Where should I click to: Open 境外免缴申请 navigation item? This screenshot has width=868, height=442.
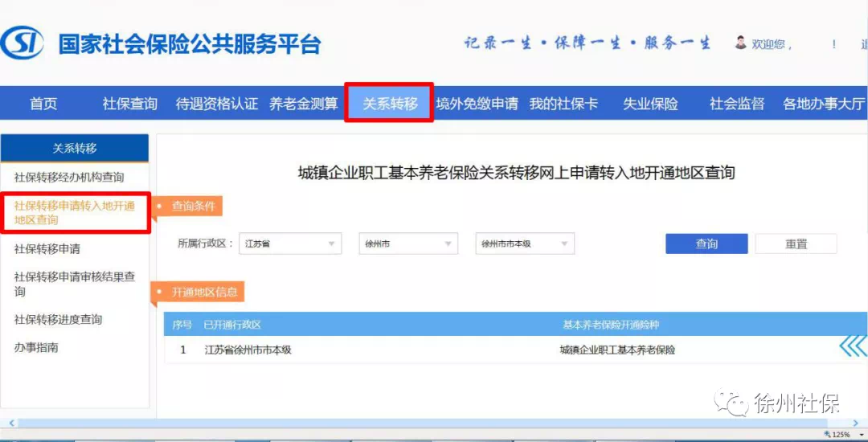477,104
